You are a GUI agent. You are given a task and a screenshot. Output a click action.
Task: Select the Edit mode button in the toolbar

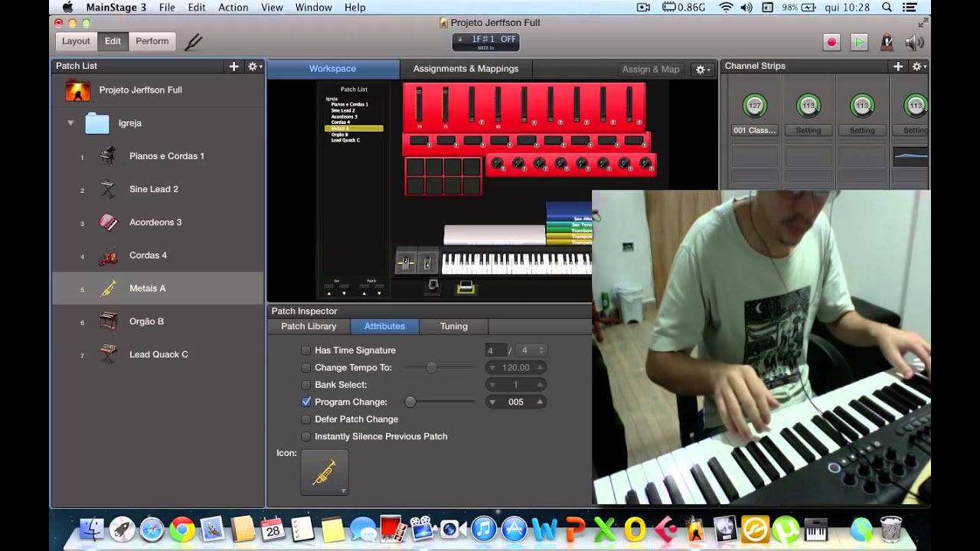113,41
